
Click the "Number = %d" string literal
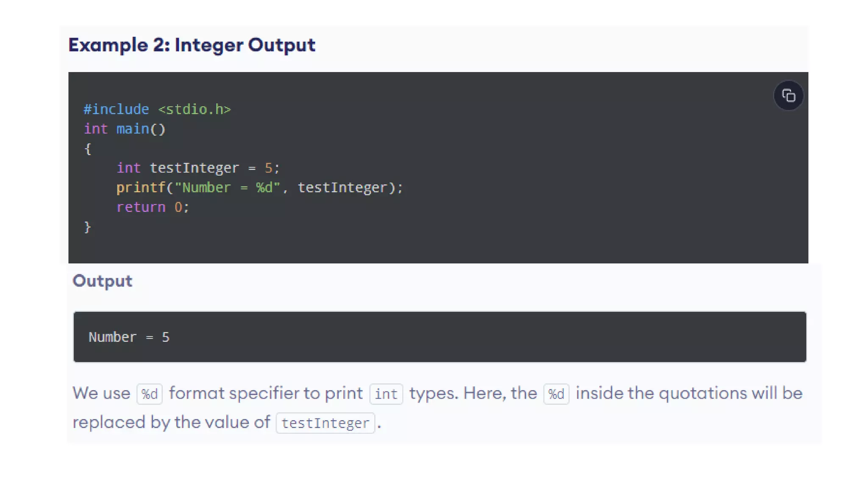[227, 188]
